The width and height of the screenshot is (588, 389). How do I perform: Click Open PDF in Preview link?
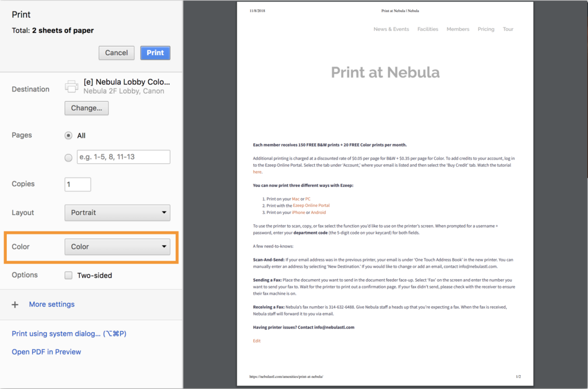coord(47,352)
